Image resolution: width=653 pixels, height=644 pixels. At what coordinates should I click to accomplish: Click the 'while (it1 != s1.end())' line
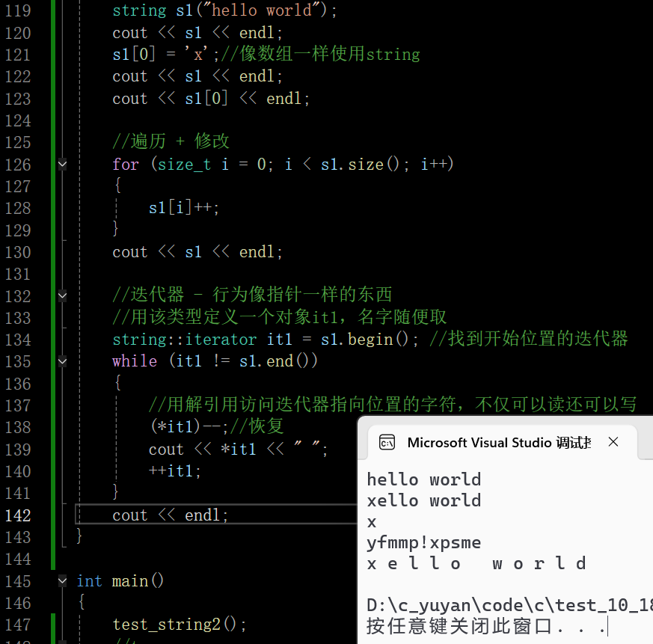click(215, 361)
